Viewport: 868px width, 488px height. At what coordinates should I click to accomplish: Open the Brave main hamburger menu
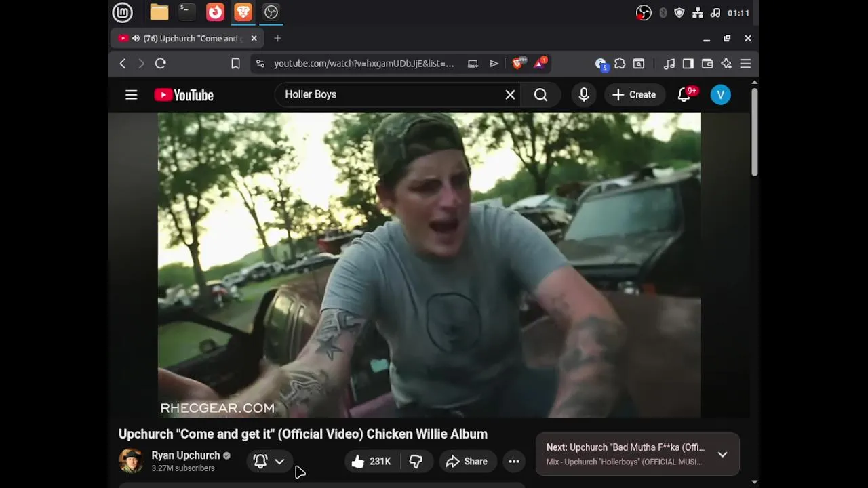point(745,64)
